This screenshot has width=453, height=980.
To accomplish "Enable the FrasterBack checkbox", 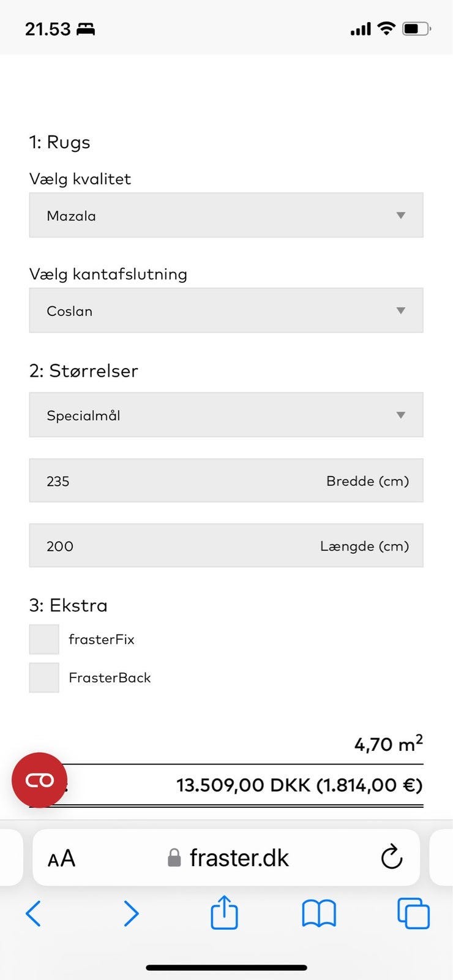I will tap(44, 677).
